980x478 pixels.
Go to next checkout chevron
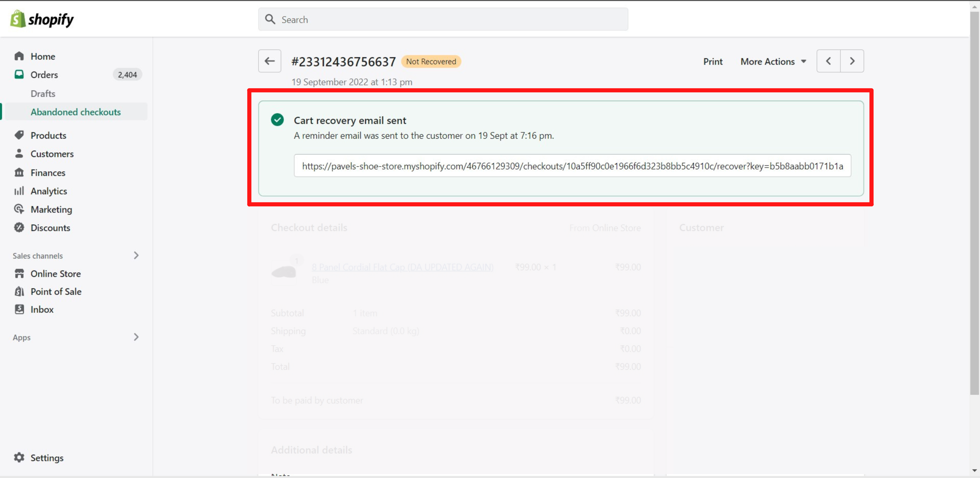852,61
